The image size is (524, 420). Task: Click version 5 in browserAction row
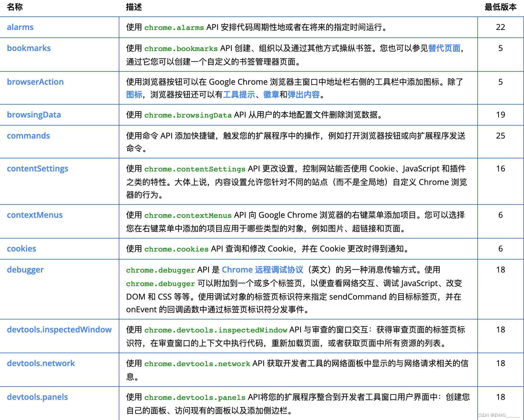click(x=501, y=82)
